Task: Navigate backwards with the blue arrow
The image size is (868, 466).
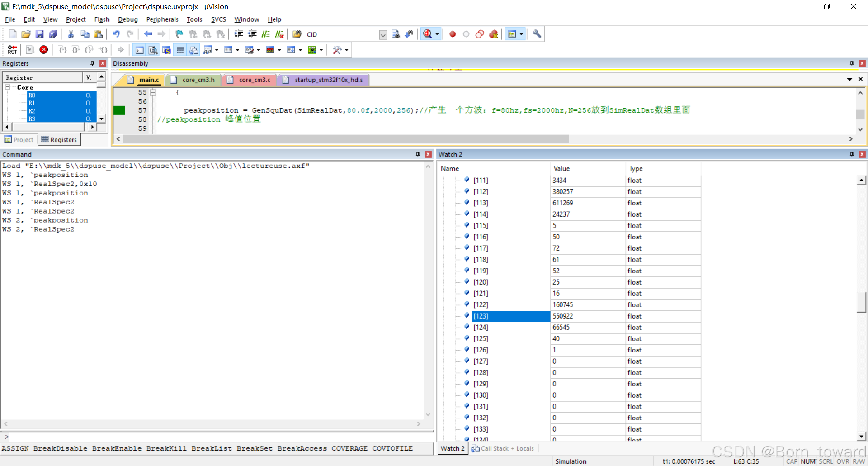Action: tap(148, 34)
